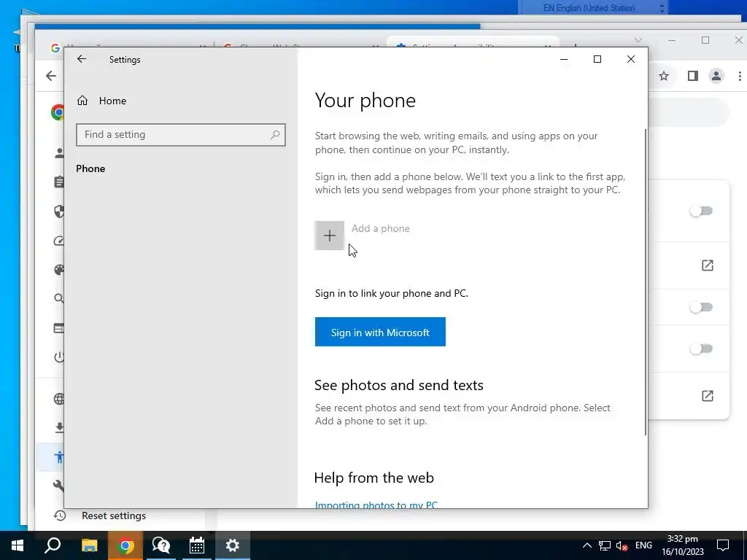Open feedback chat app in taskbar
Image resolution: width=747 pixels, height=560 pixels.
click(x=161, y=545)
